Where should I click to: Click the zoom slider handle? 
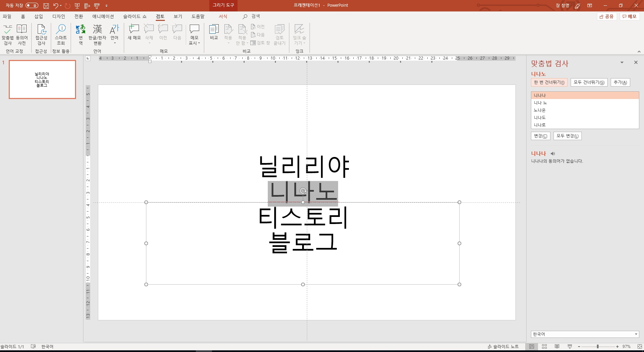pyautogui.click(x=598, y=347)
